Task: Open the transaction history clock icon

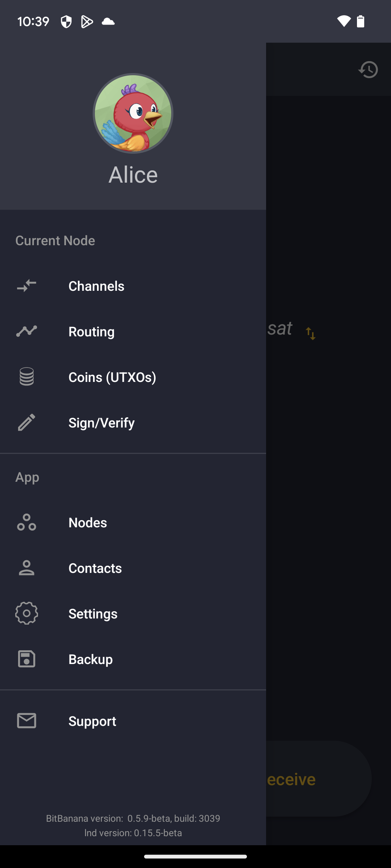Action: pos(368,69)
